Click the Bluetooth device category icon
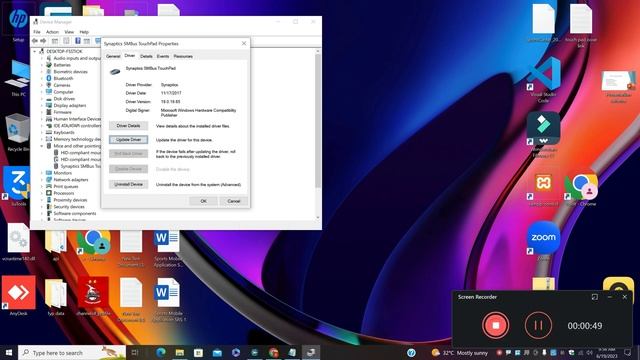This screenshot has width=640, height=360. click(49, 78)
